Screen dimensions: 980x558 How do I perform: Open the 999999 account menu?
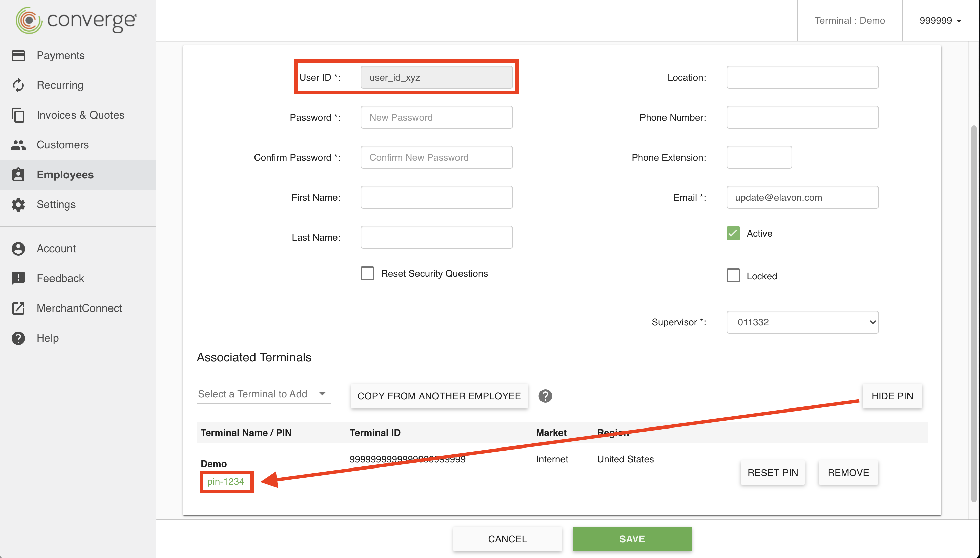click(940, 21)
